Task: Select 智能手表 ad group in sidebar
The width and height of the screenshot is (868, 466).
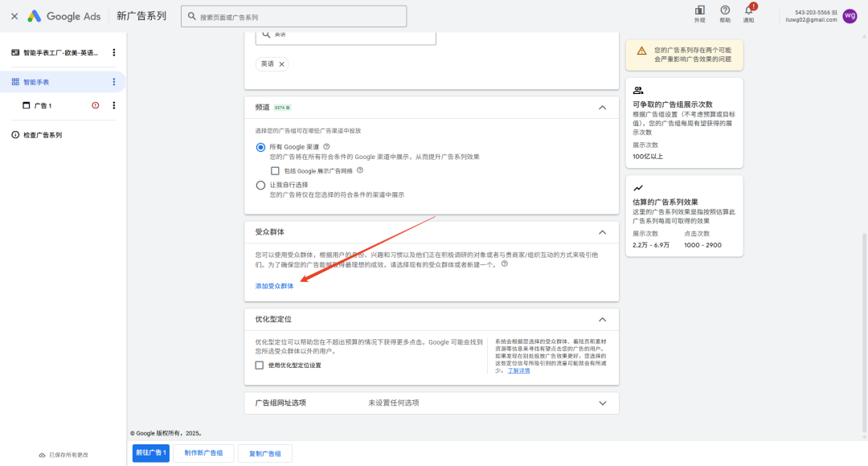Action: (x=36, y=82)
